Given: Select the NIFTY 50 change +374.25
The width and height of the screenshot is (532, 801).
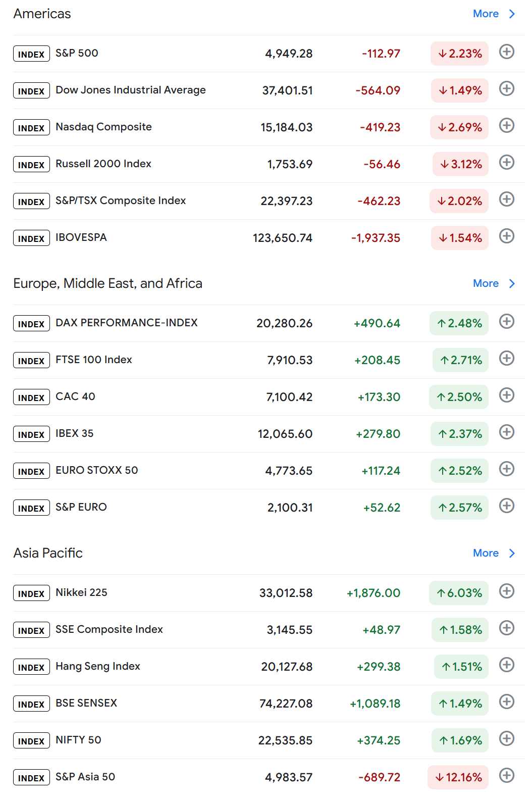Looking at the screenshot, I should coord(379,740).
